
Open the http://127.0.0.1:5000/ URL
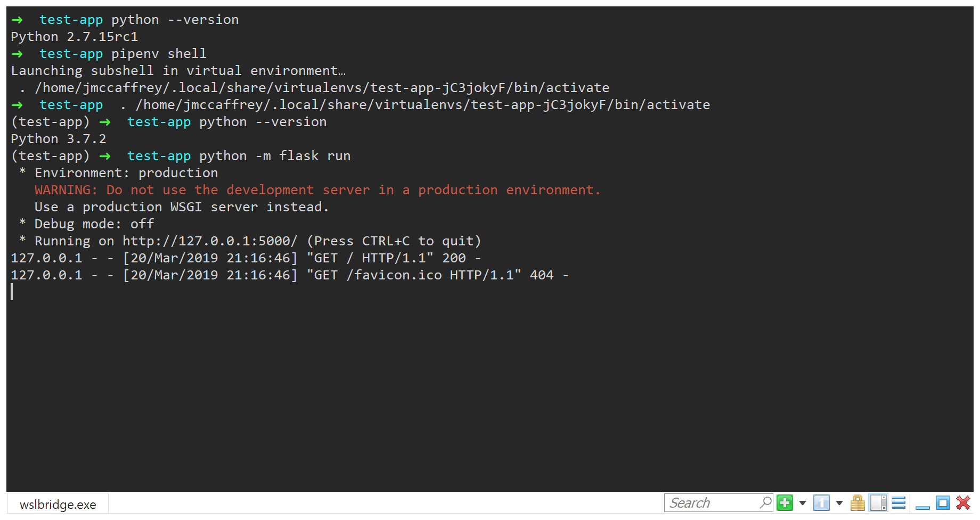210,241
